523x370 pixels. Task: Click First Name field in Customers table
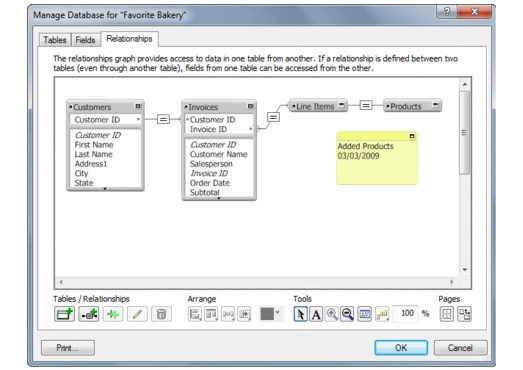[x=94, y=145]
